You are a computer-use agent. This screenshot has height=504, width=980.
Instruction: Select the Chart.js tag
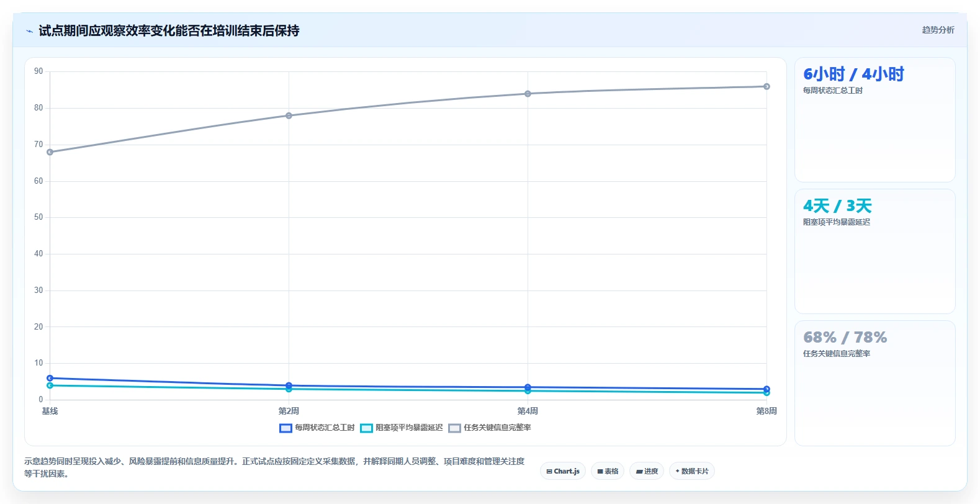click(x=563, y=471)
